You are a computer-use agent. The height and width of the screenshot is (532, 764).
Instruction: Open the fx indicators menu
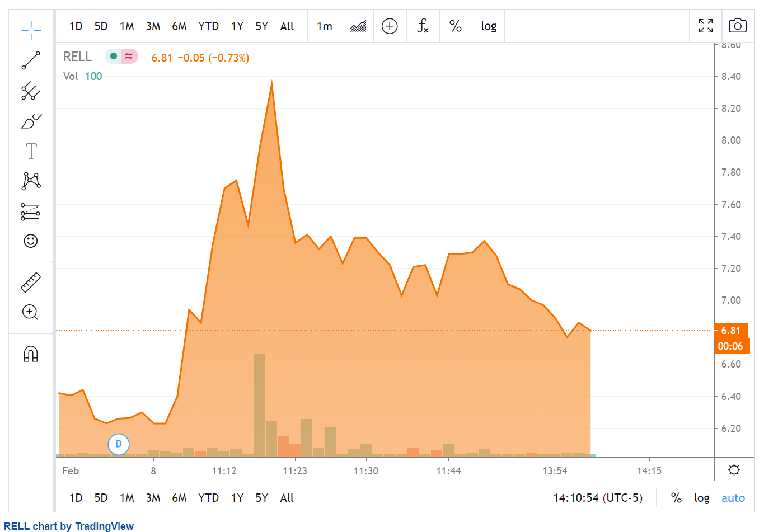click(x=423, y=26)
